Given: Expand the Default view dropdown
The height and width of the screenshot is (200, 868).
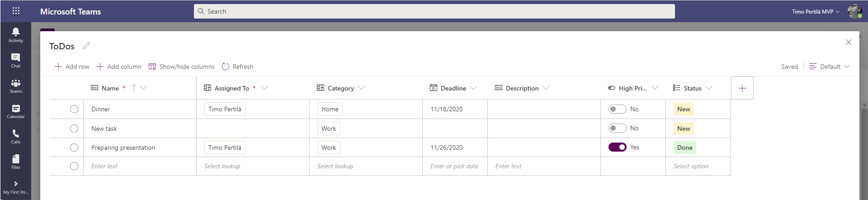Looking at the screenshot, I should click(x=830, y=67).
